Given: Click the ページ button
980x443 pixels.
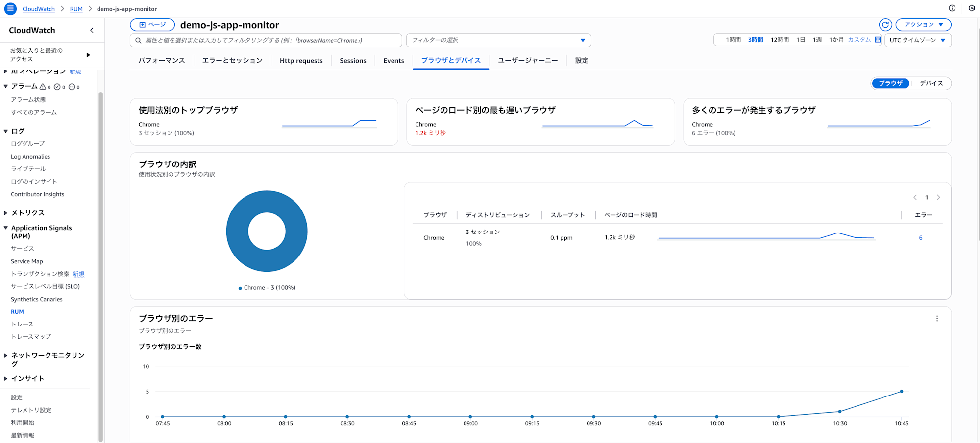Looking at the screenshot, I should coord(152,24).
